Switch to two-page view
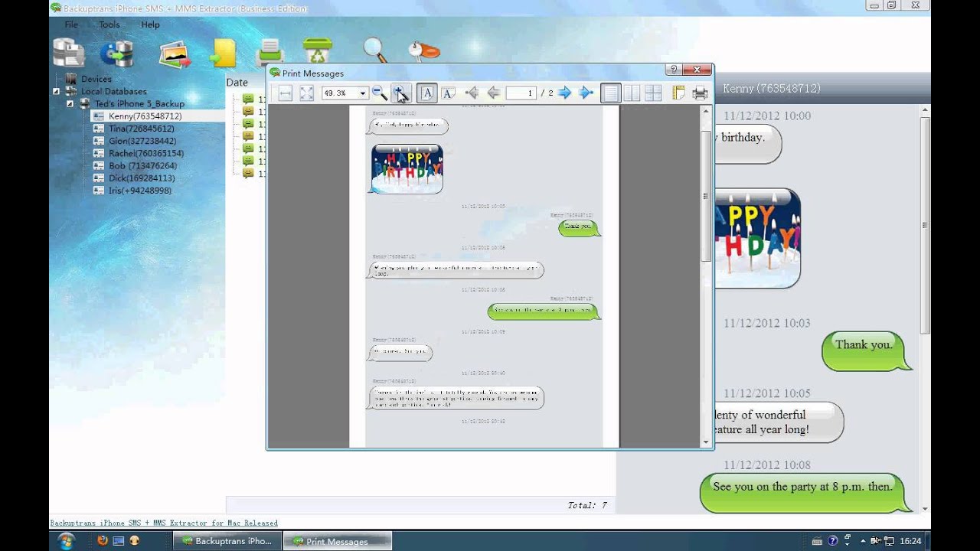 click(x=632, y=93)
